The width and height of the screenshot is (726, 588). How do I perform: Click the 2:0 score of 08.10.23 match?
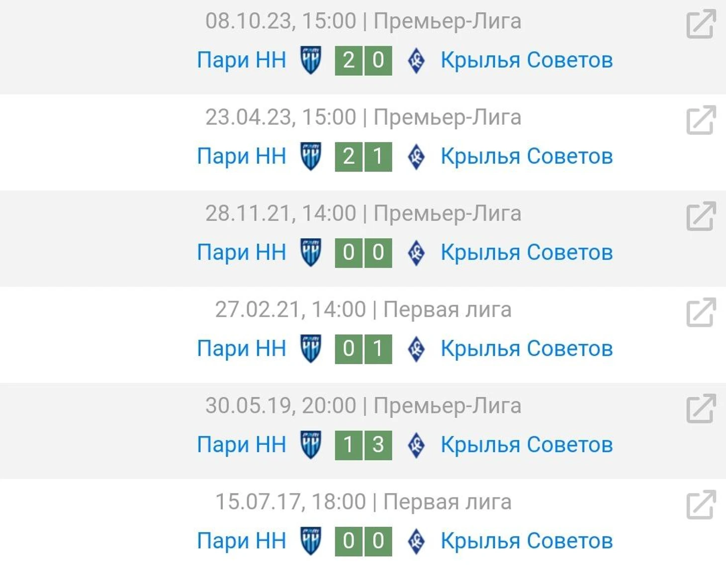(363, 61)
